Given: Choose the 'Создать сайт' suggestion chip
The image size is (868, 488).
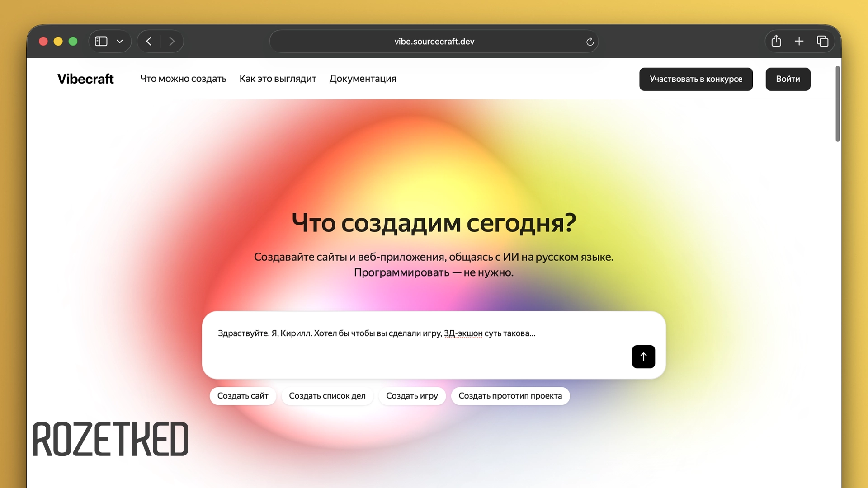Looking at the screenshot, I should tap(243, 396).
